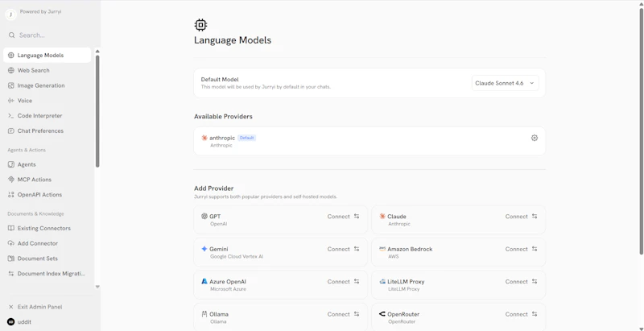Open Existing Connectors page
Screen dimensions: 644x331
pos(47,229)
